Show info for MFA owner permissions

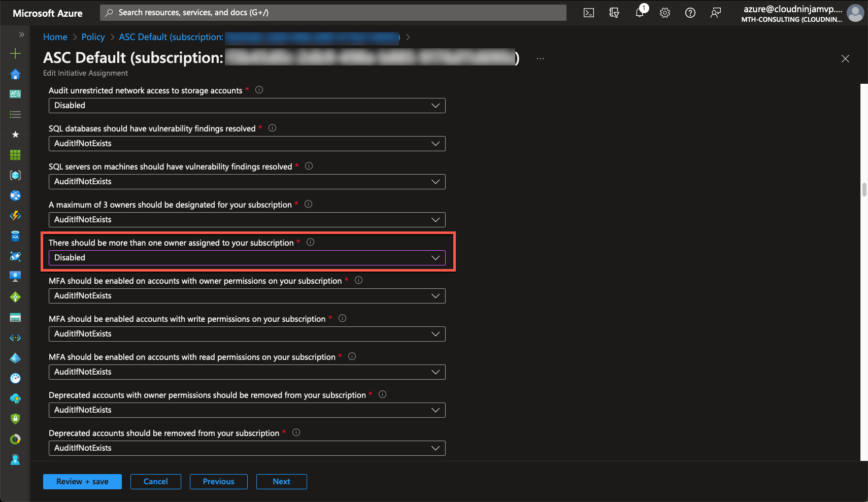[358, 280]
